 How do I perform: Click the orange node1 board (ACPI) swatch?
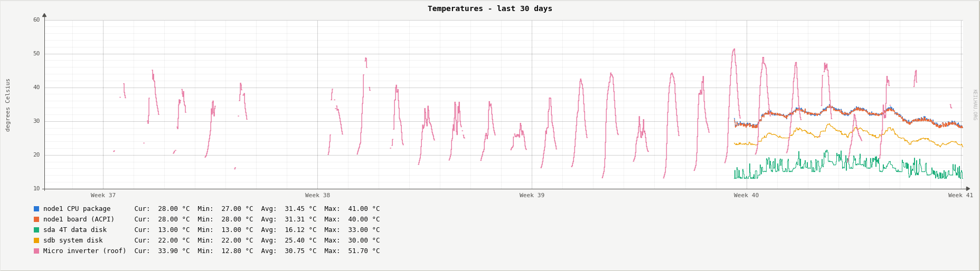pos(36,219)
